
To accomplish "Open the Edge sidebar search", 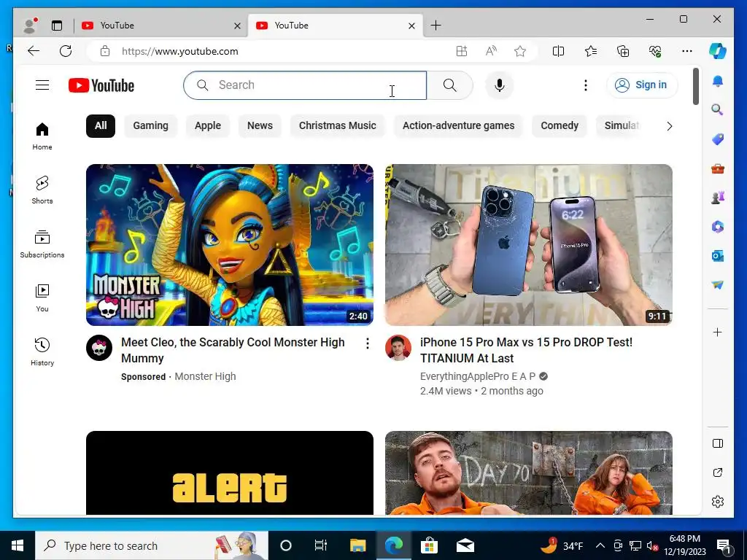I will click(718, 110).
